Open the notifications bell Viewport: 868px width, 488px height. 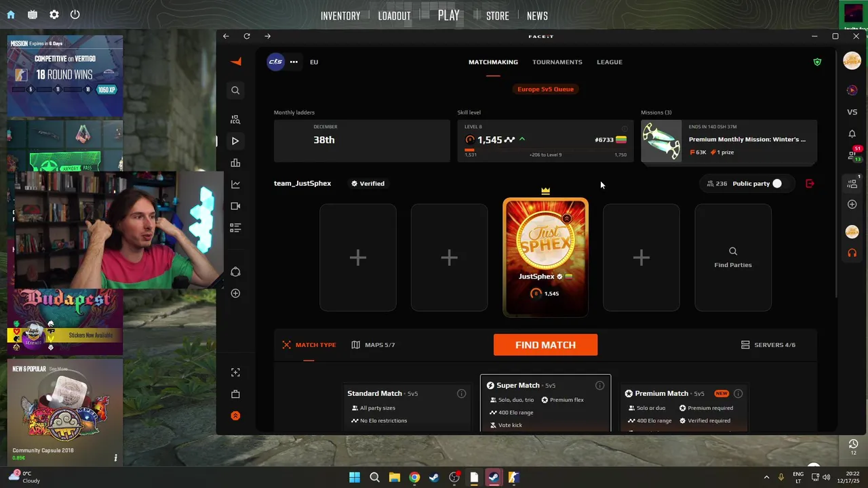(852, 134)
